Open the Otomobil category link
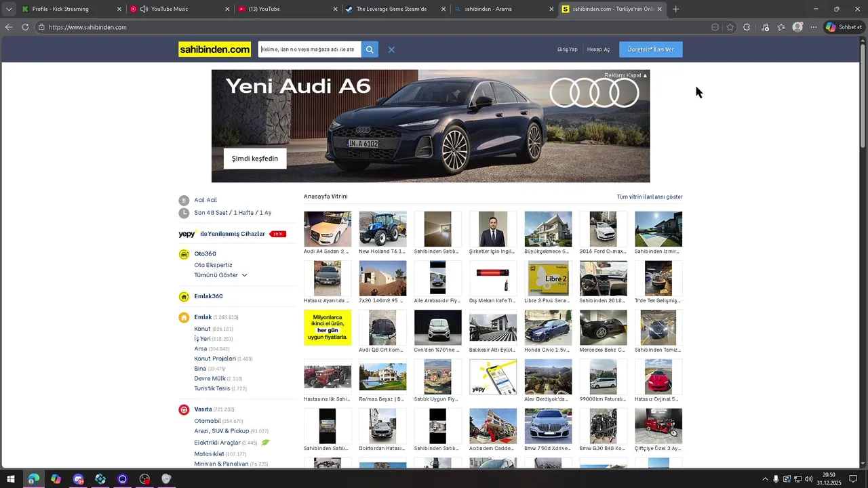The width and height of the screenshot is (868, 488). tap(208, 421)
